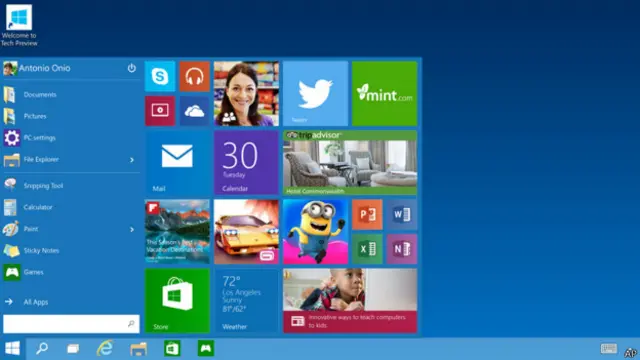Click the Antonio Onio user account
This screenshot has width=640, height=360.
[x=37, y=68]
